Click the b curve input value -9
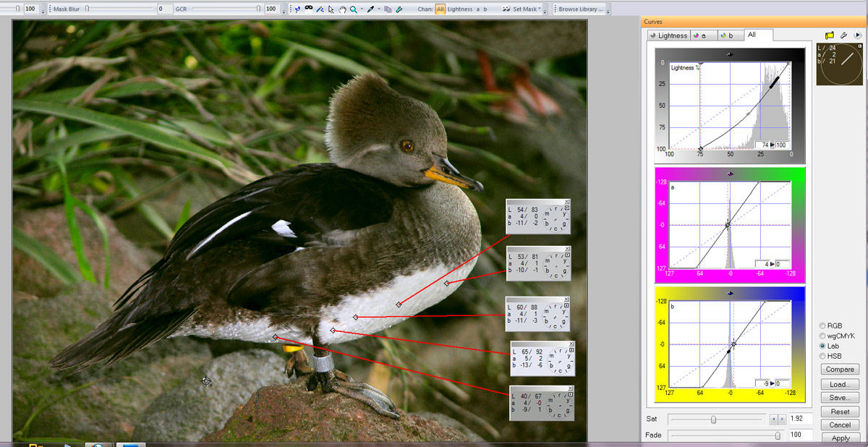The width and height of the screenshot is (868, 447). click(764, 383)
